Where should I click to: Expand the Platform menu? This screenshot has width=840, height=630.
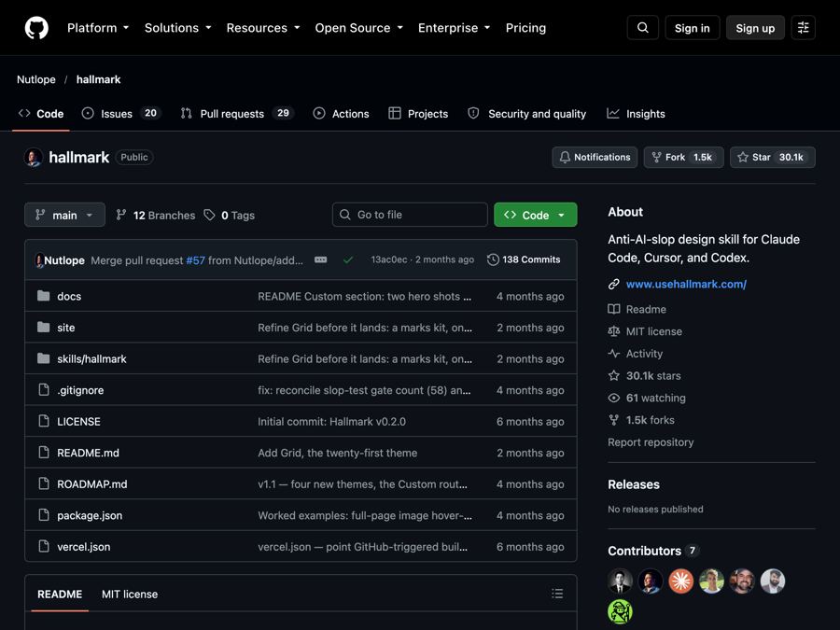pos(98,28)
